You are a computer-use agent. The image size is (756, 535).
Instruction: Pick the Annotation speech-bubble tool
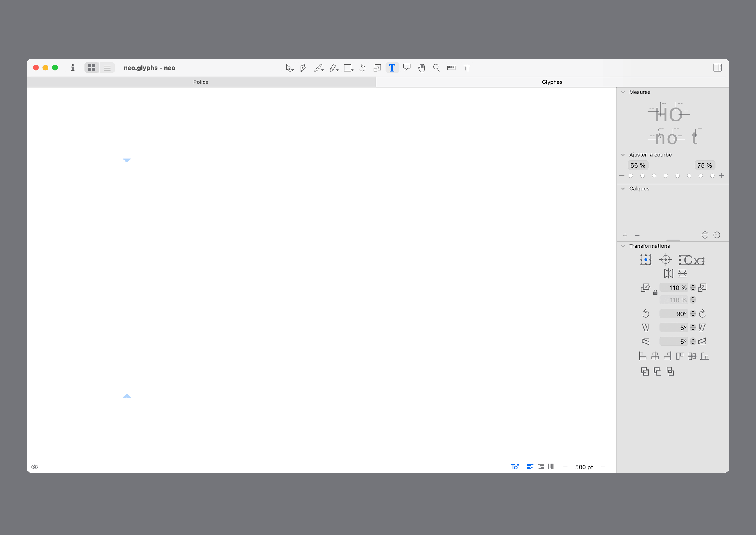407,68
